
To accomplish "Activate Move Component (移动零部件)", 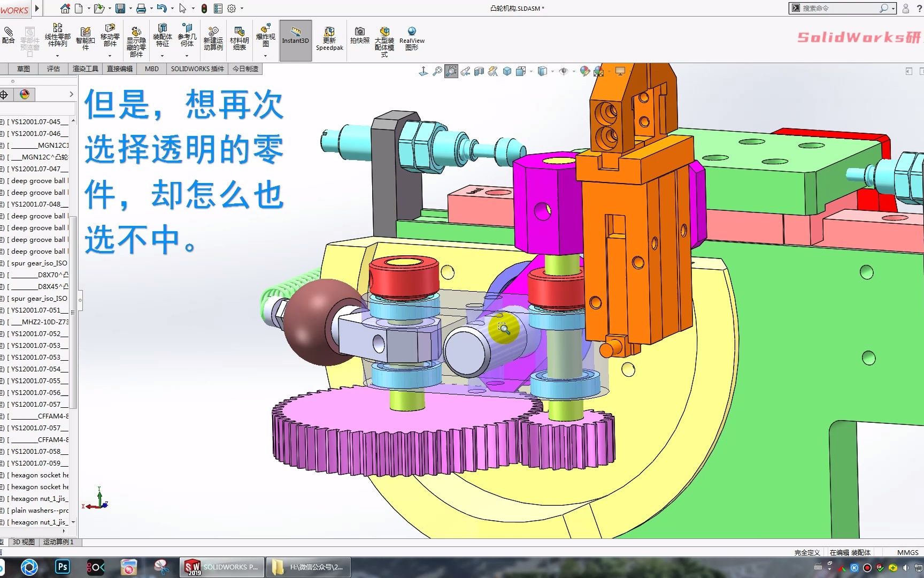I will [110, 35].
